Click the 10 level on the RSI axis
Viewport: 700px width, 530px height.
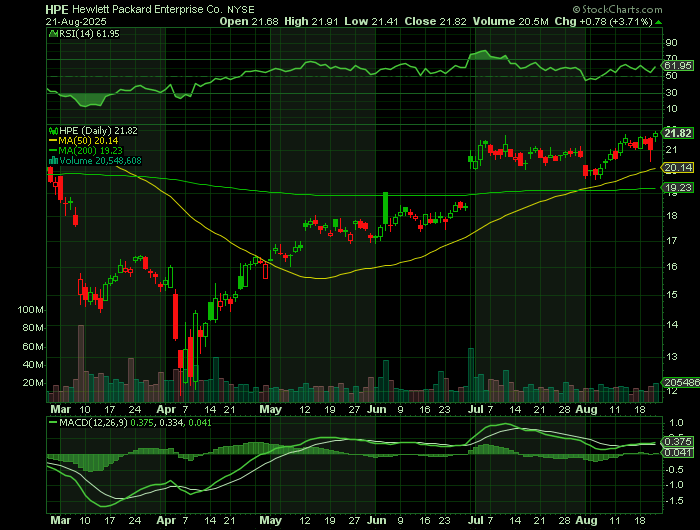pyautogui.click(x=671, y=109)
